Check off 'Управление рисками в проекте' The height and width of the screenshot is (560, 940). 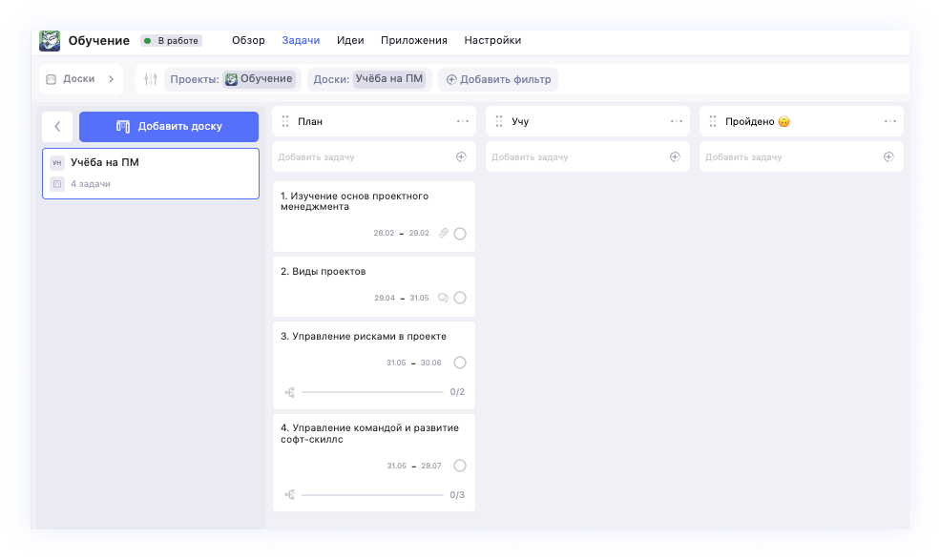[x=460, y=363]
